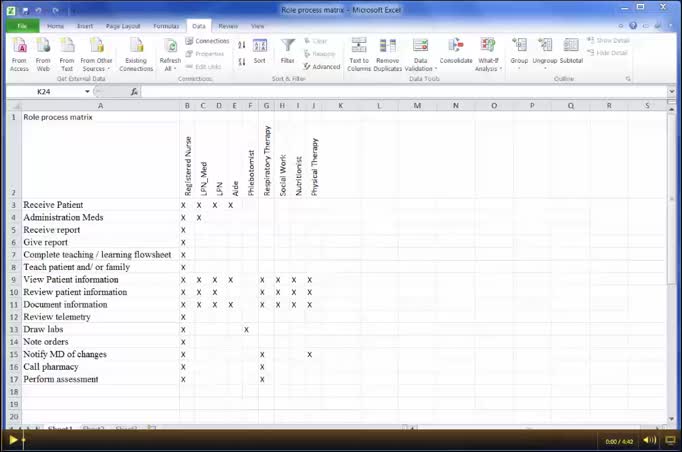
Task: Expand the formula bar
Action: coord(672,91)
